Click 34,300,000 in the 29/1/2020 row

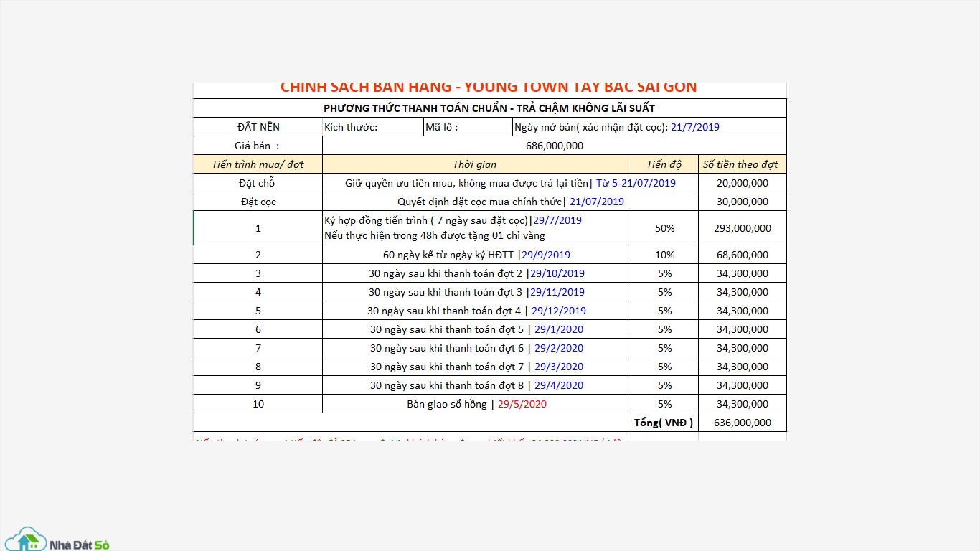743,329
